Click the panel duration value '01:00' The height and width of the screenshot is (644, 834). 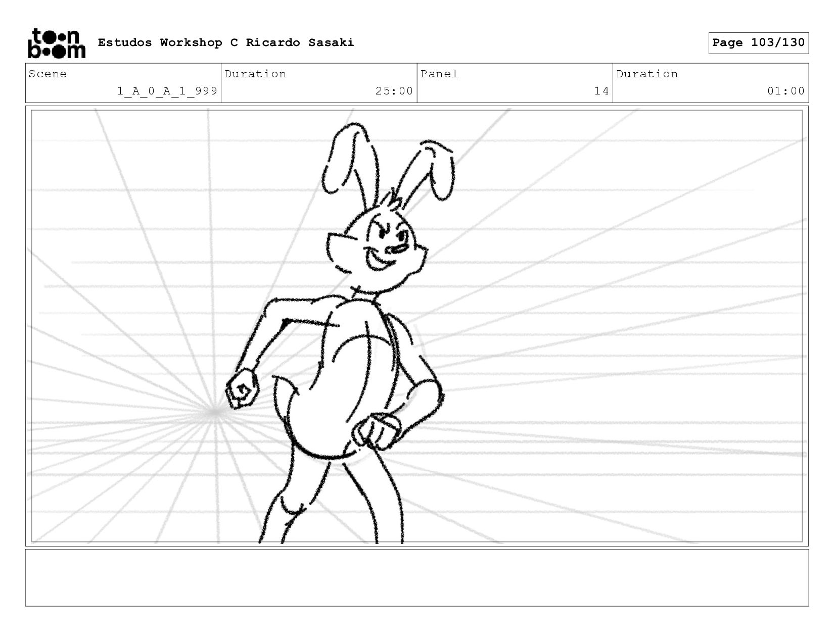coord(786,91)
